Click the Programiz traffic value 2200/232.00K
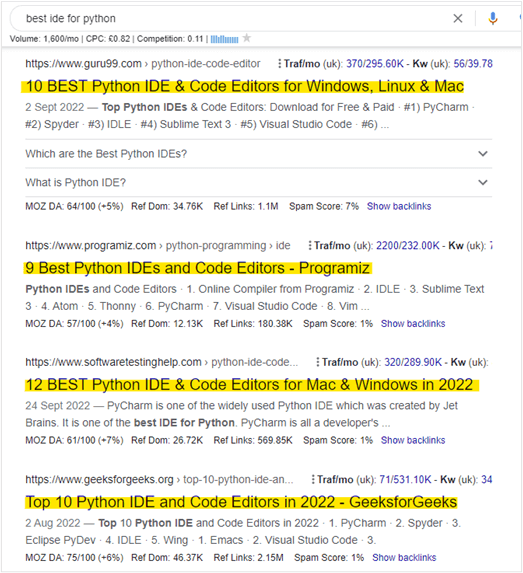Screen dimensions: 523x573 click(x=408, y=246)
